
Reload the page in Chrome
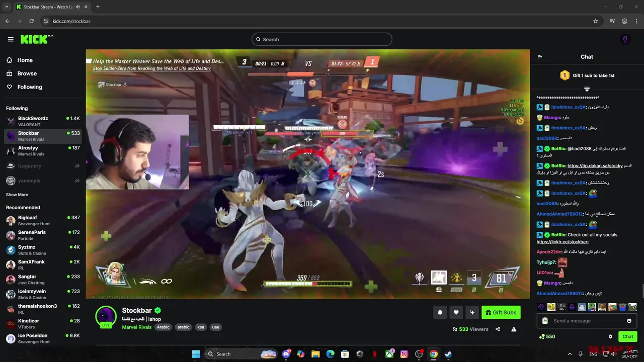[x=31, y=21]
